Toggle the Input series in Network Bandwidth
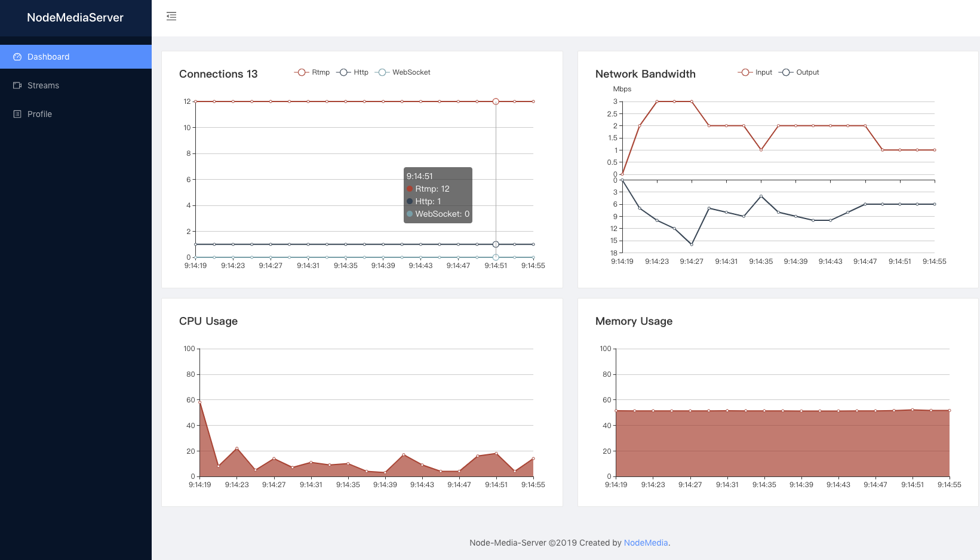This screenshot has width=980, height=560. tap(755, 72)
